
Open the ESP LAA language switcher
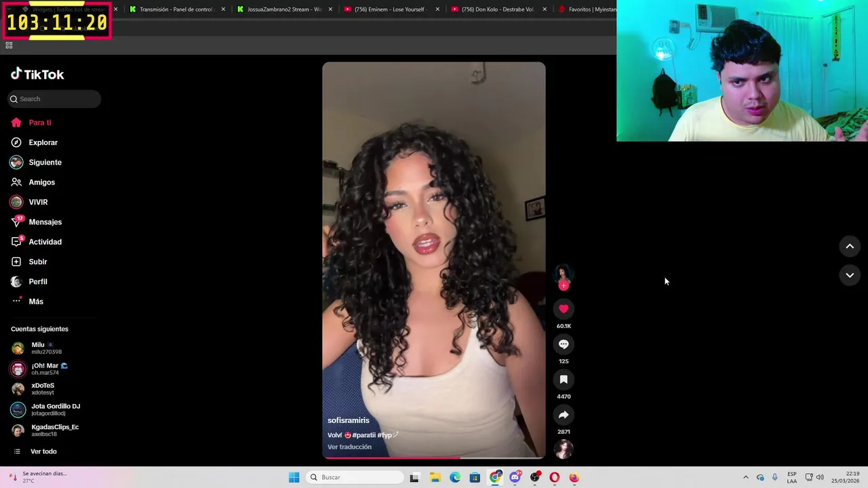point(792,477)
